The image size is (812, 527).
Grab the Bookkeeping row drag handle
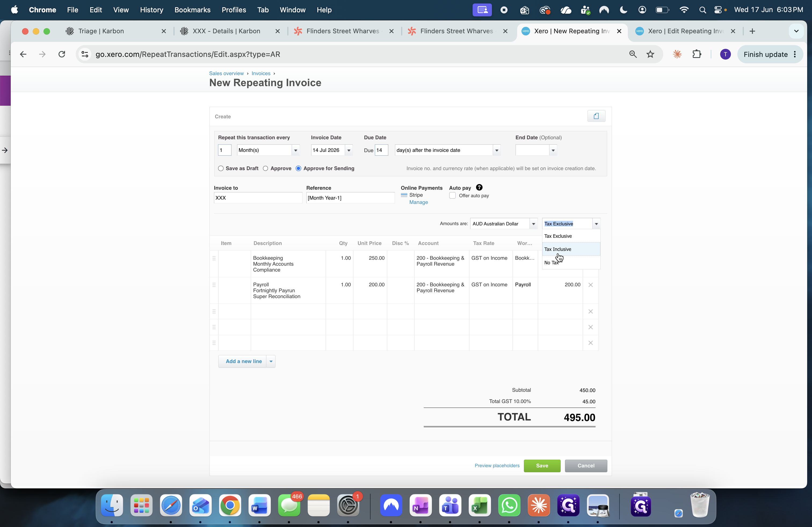214,258
